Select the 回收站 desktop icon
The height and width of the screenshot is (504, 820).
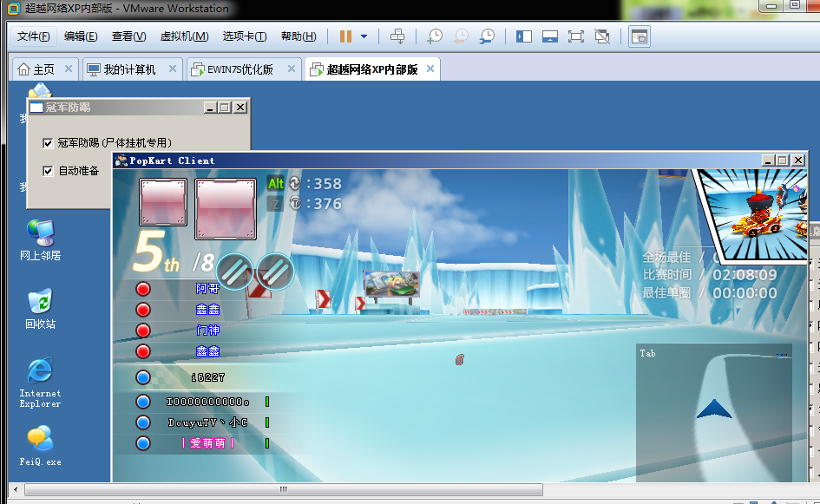click(40, 309)
